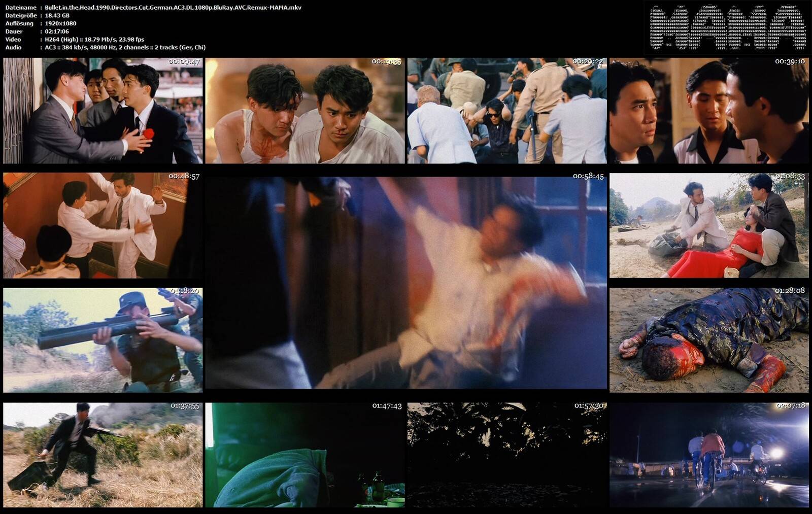The image size is (812, 514).
Task: Open the thumbnail stamped 00:19:35
Action: [x=305, y=111]
